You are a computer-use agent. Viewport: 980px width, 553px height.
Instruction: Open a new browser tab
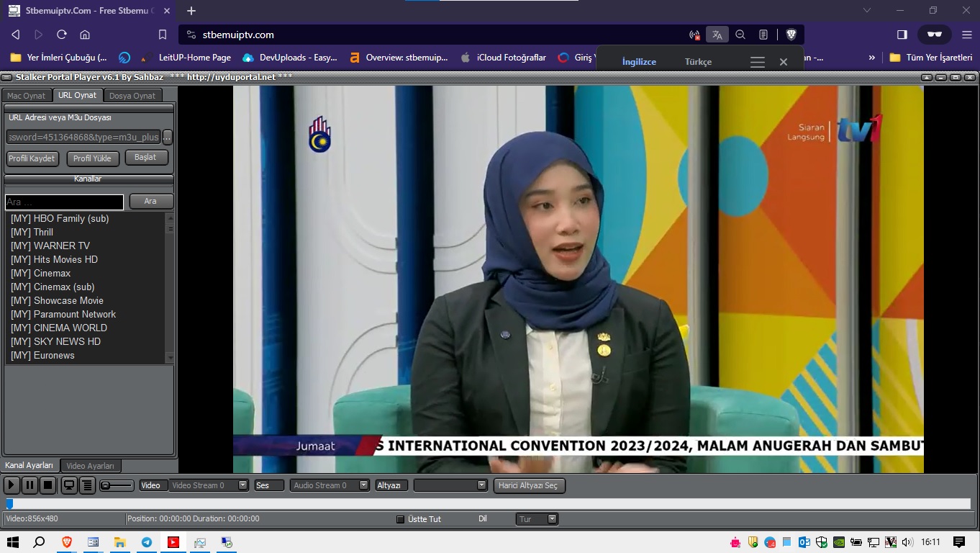coord(191,11)
